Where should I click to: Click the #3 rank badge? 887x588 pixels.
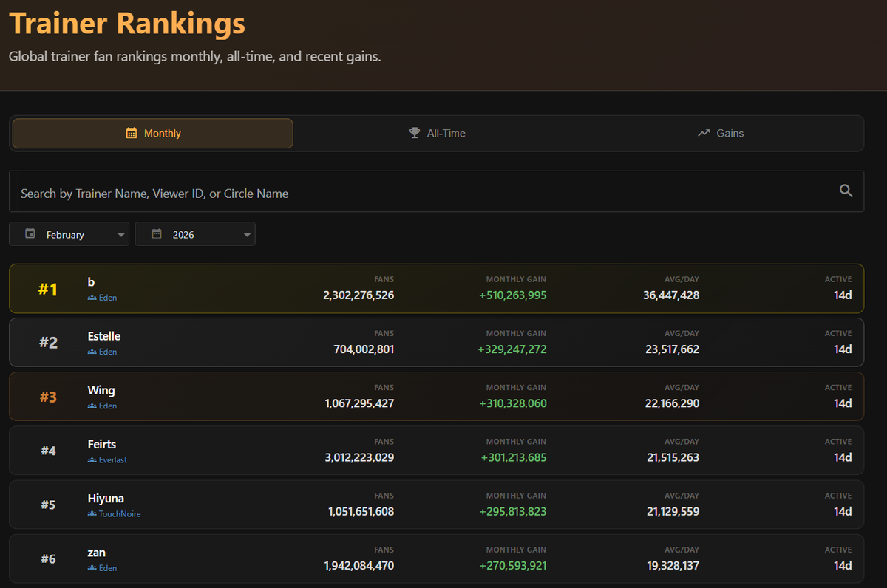pyautogui.click(x=48, y=397)
